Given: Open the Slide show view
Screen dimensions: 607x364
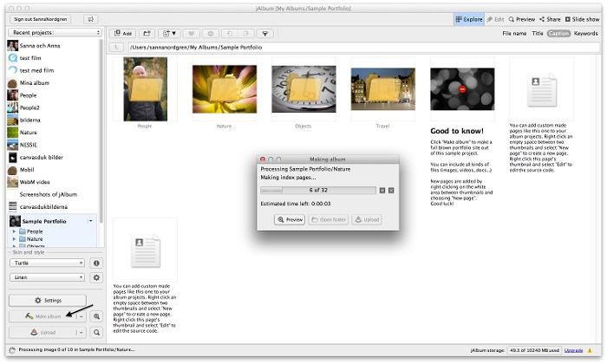Looking at the screenshot, I should (x=582, y=18).
